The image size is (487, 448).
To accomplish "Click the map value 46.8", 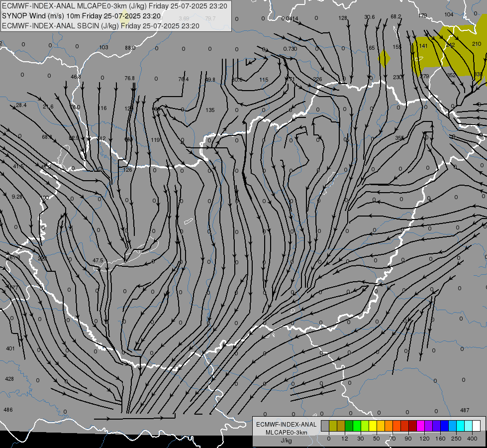I will (x=76, y=77).
